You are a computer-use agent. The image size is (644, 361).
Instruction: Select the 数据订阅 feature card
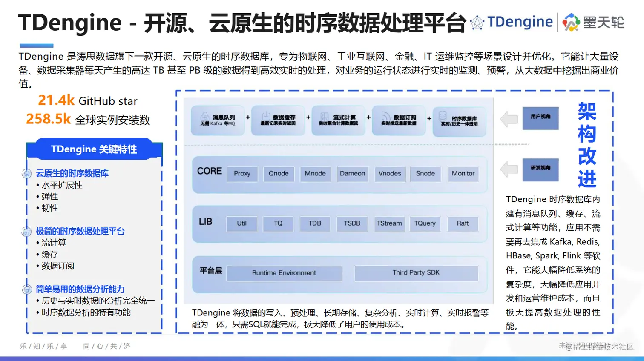tap(399, 120)
